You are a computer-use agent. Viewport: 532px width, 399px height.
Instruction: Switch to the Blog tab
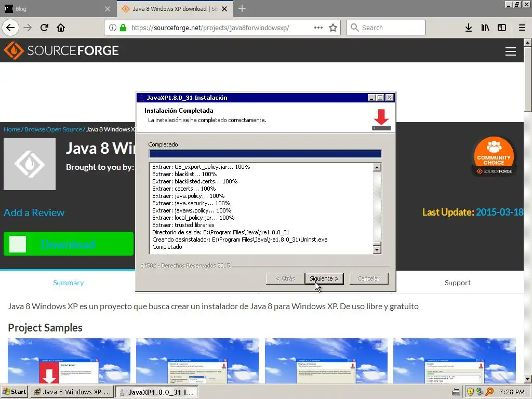pos(58,9)
